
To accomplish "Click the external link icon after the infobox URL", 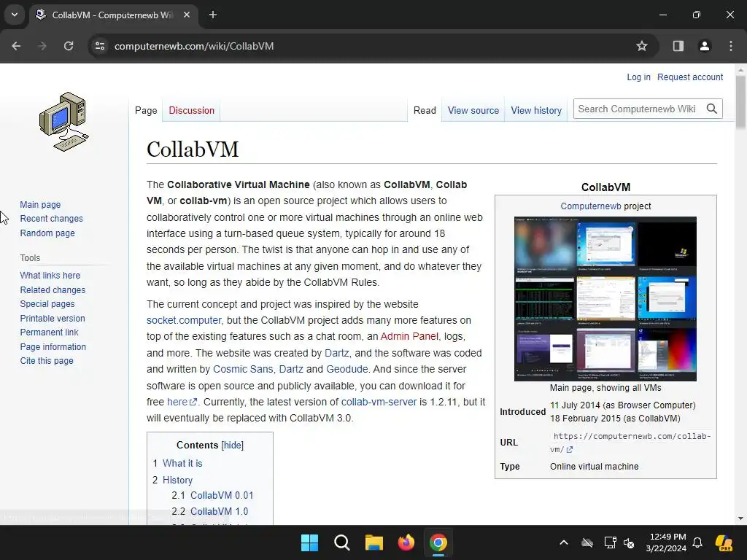I will (x=569, y=449).
